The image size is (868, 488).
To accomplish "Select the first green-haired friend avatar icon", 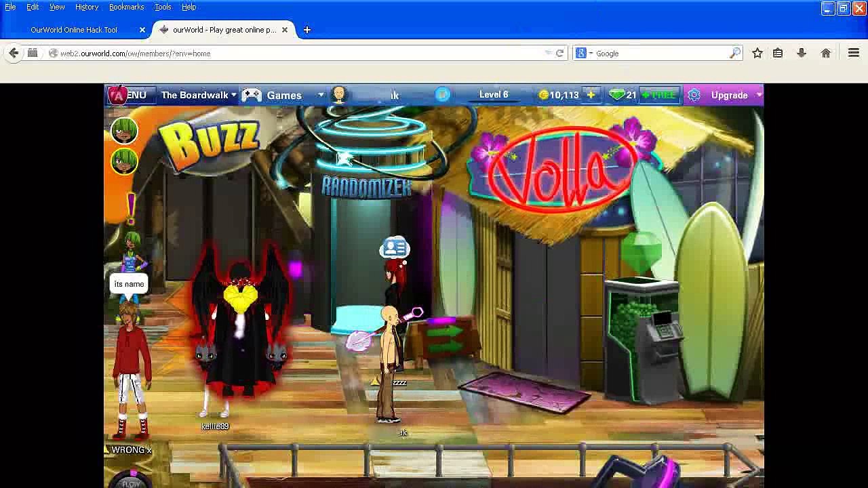I will pos(124,131).
